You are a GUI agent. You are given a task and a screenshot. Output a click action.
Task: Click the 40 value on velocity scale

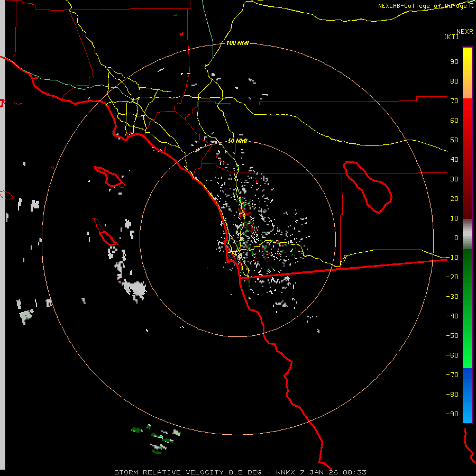tap(454, 159)
